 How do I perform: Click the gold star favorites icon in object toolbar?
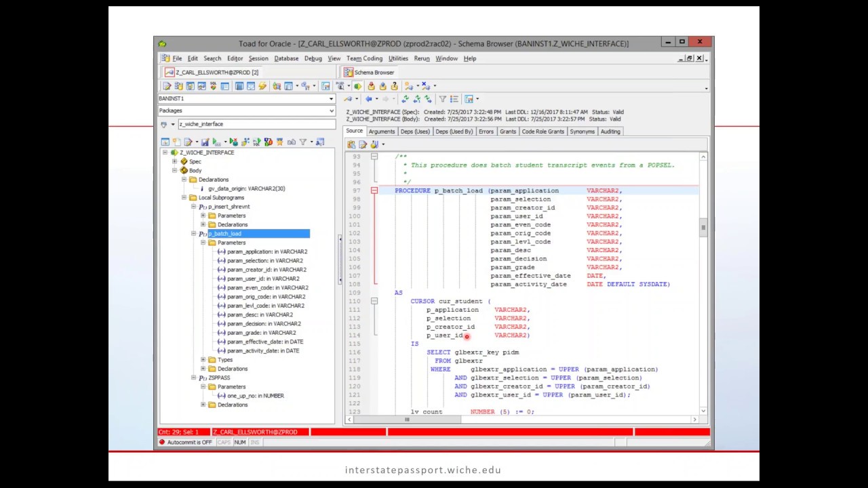279,142
